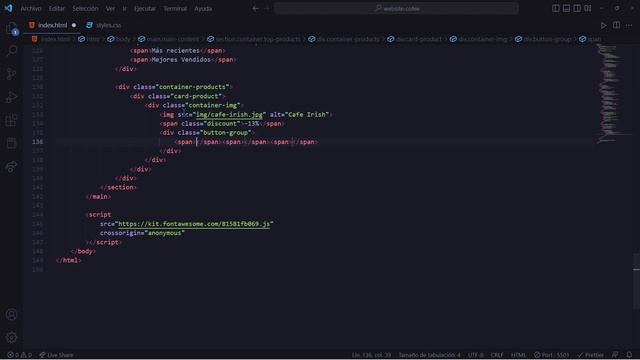Toggle the bottom panel layout icon
This screenshot has height=360, width=640.
click(x=566, y=8)
